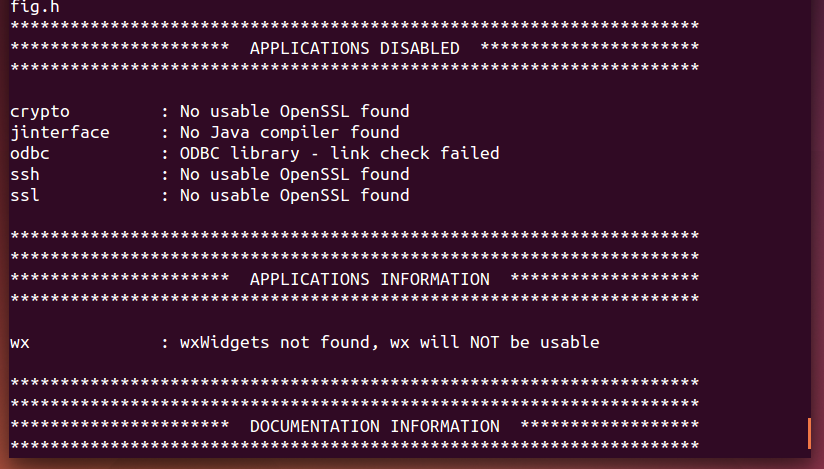This screenshot has height=469, width=824.
Task: Click the orange terminal scrollbar thumb
Action: [809, 433]
